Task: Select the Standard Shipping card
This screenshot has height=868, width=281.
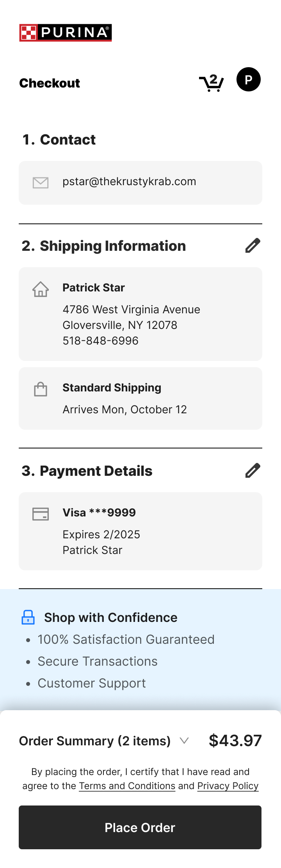Action: (140, 398)
